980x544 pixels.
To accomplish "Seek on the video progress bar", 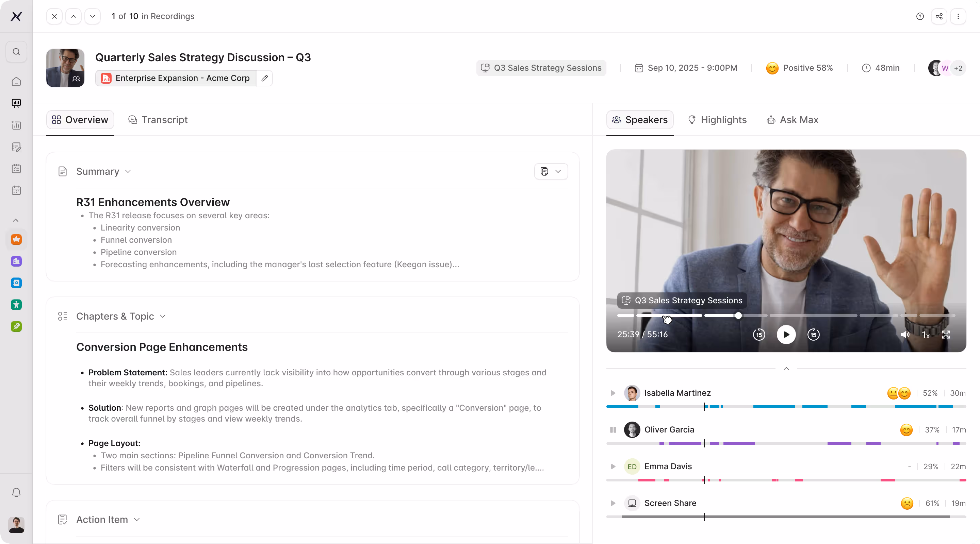I will coord(738,316).
